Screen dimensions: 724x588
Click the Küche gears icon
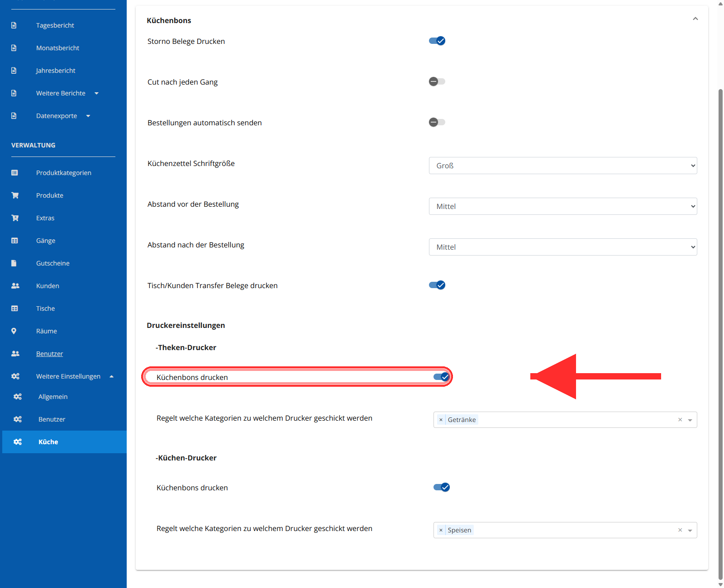click(x=18, y=442)
